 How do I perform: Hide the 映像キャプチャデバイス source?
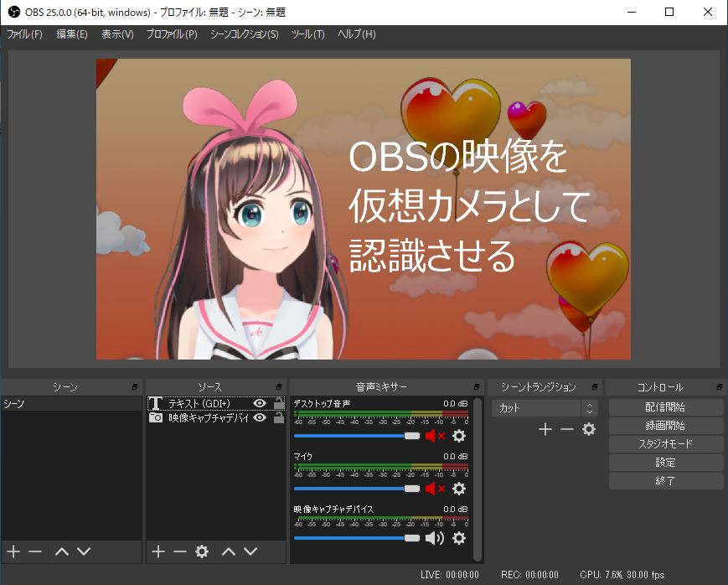pos(260,417)
